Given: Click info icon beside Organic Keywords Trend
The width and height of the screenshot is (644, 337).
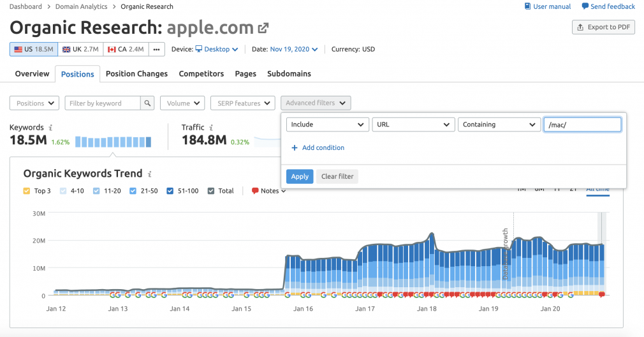Looking at the screenshot, I should tap(149, 174).
